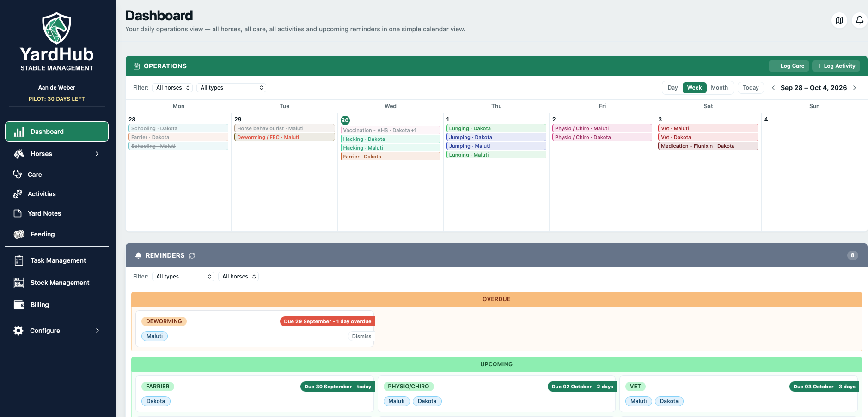Switch calendar to Month view
868x417 pixels.
719,88
